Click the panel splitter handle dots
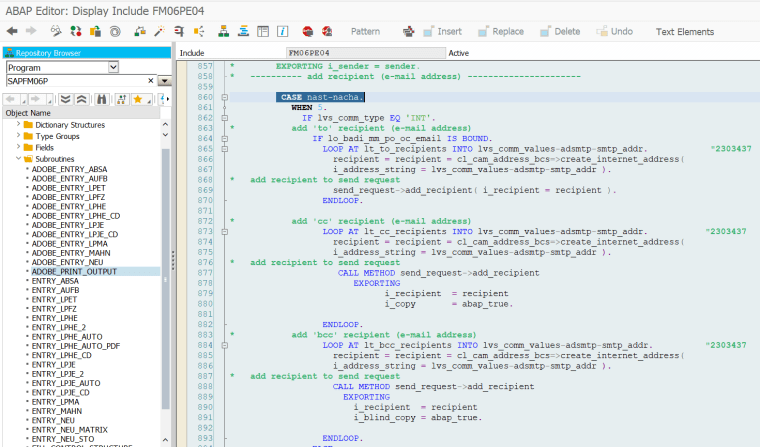The height and width of the screenshot is (447, 760). click(x=173, y=260)
